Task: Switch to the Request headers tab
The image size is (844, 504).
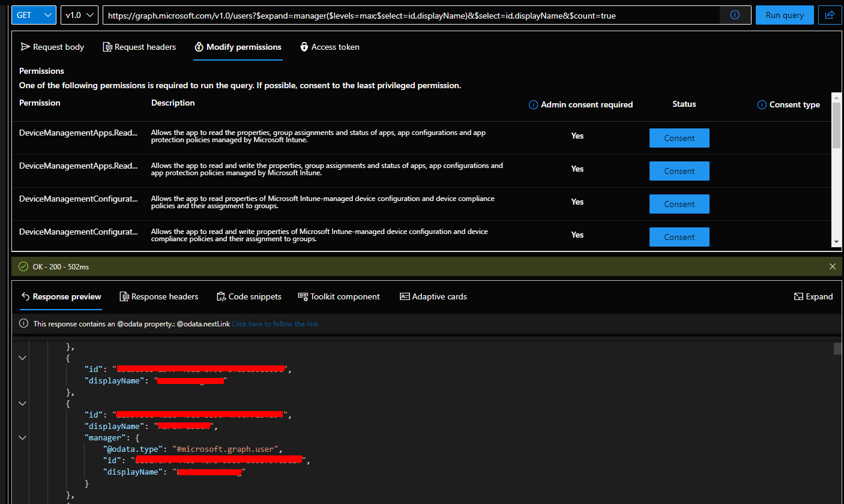Action: 139,47
